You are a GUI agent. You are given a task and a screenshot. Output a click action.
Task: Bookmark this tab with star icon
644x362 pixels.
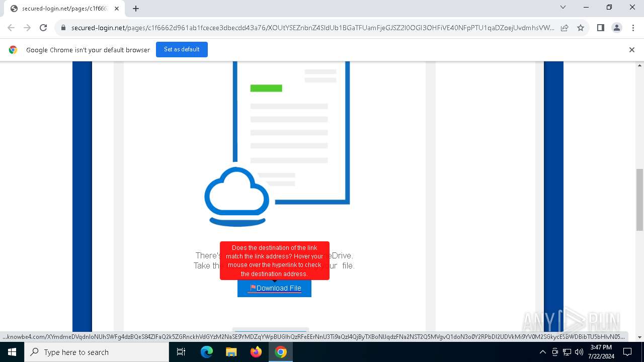click(581, 28)
